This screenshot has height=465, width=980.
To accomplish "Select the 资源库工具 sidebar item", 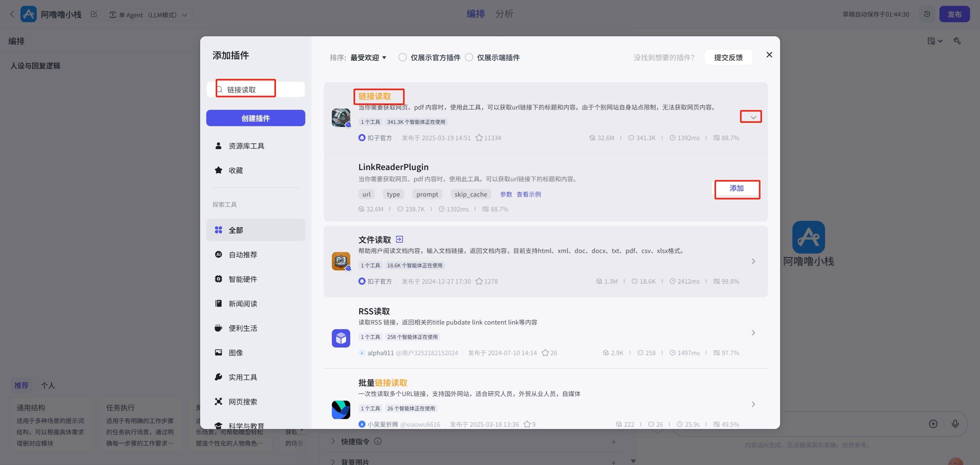I will pos(246,145).
